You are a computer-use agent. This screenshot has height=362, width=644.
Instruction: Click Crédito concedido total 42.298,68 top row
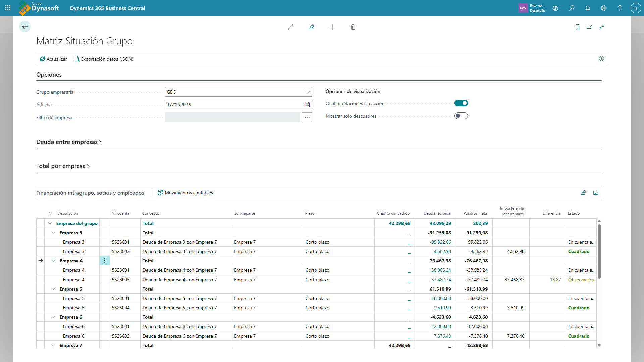coord(399,223)
